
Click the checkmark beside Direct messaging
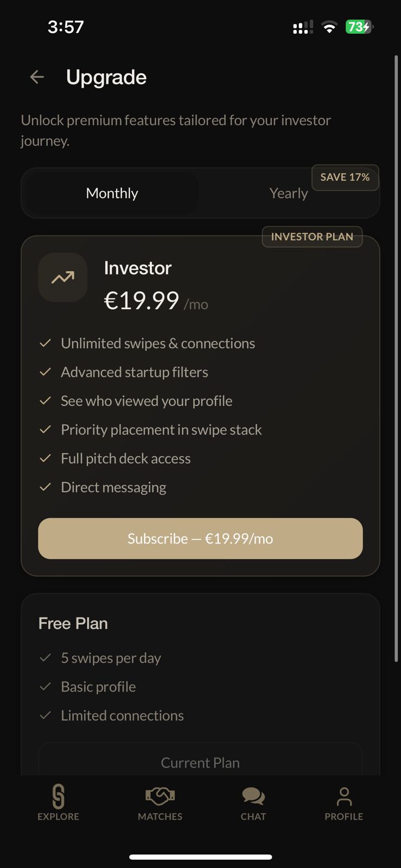click(46, 487)
